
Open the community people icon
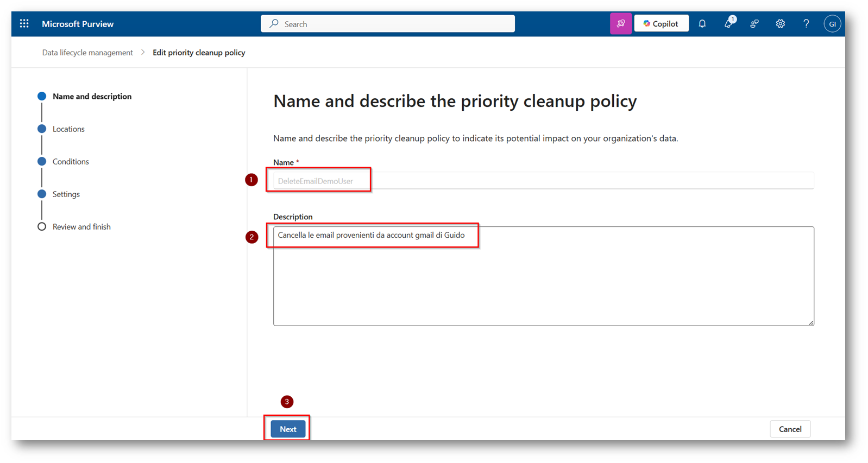(x=754, y=24)
